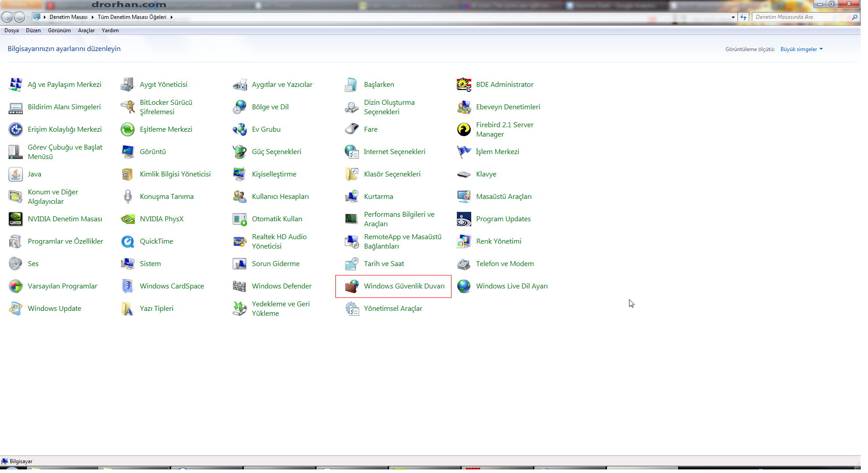Open Aygıtlar ve Yazıcılar icon
Viewport: 868px width, 473px height.
tap(240, 85)
